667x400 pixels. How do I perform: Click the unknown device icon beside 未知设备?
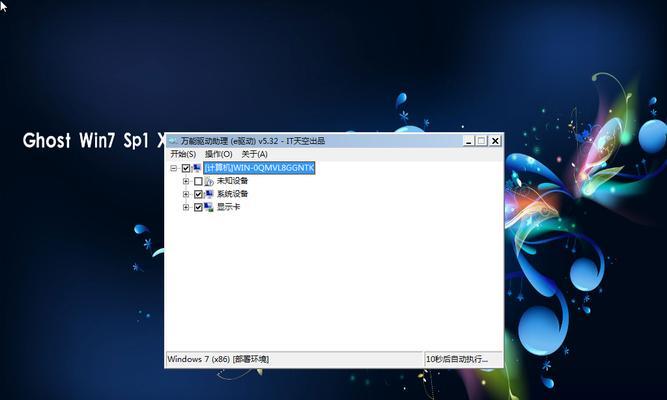point(209,182)
